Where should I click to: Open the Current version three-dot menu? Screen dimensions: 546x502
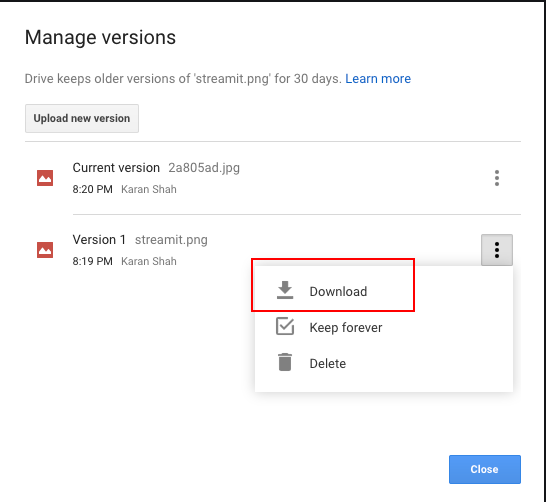(497, 178)
